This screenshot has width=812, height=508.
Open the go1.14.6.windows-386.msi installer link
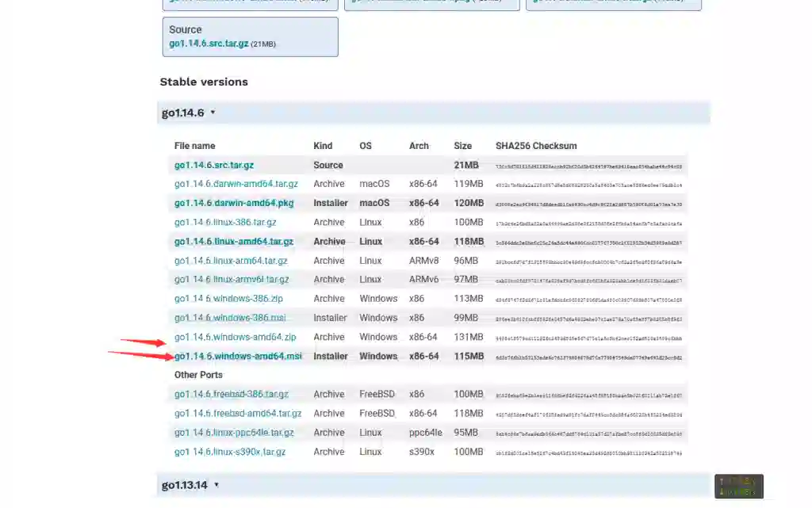click(230, 318)
